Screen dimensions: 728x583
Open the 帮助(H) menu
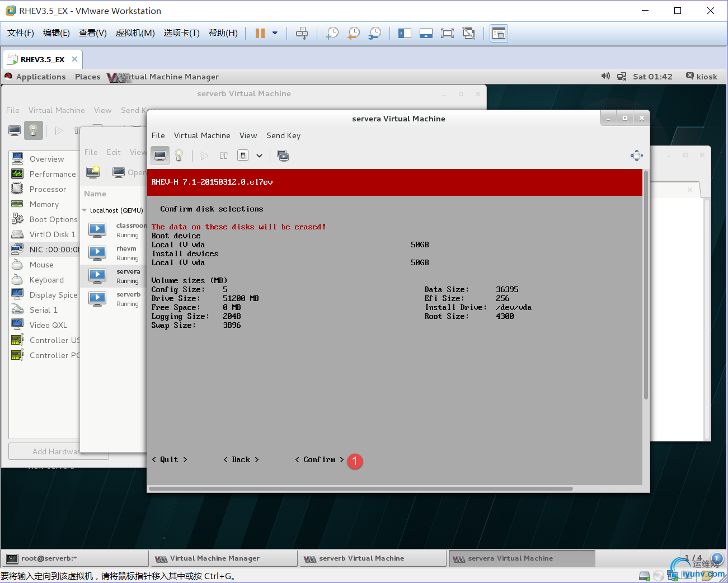click(223, 33)
